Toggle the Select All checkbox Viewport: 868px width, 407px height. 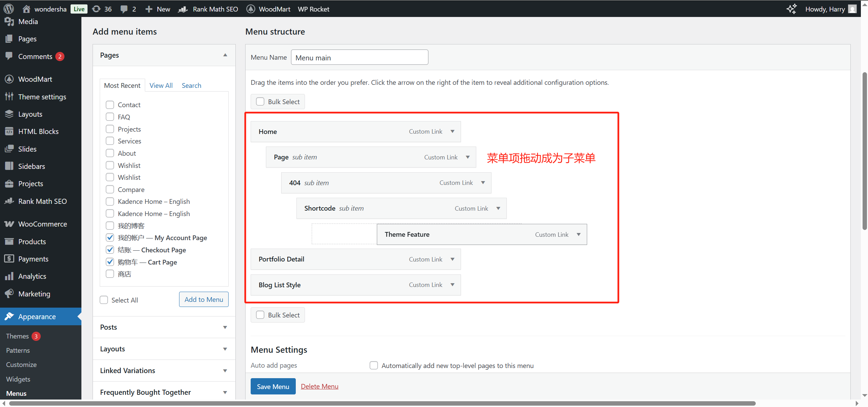tap(103, 299)
